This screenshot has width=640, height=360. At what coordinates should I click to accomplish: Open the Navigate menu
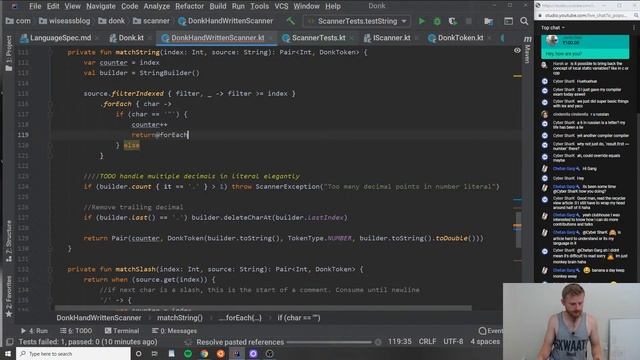point(101,6)
